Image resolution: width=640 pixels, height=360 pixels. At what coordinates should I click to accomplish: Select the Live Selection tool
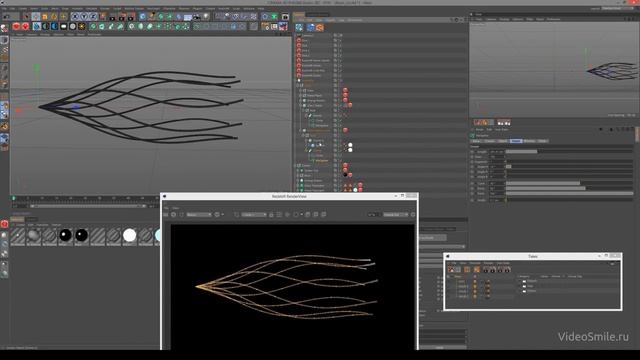(x=26, y=16)
